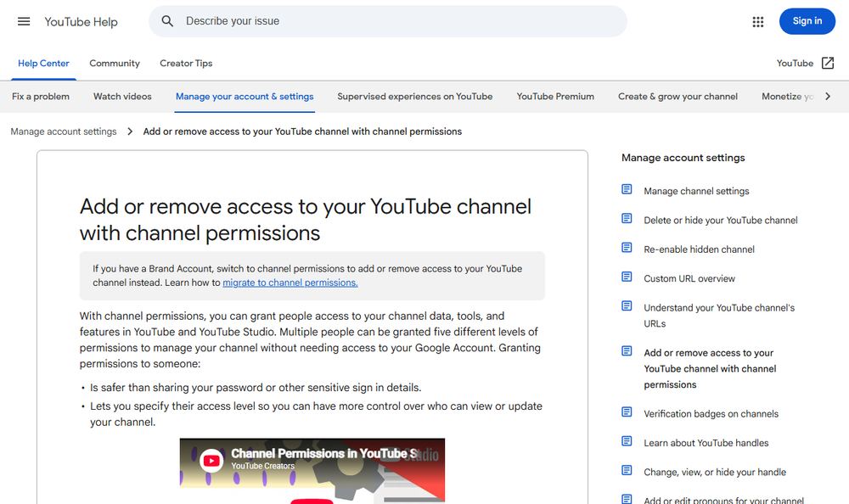Click the 'Is safer than sharing your password' bullet
The height and width of the screenshot is (504, 849).
(x=256, y=388)
